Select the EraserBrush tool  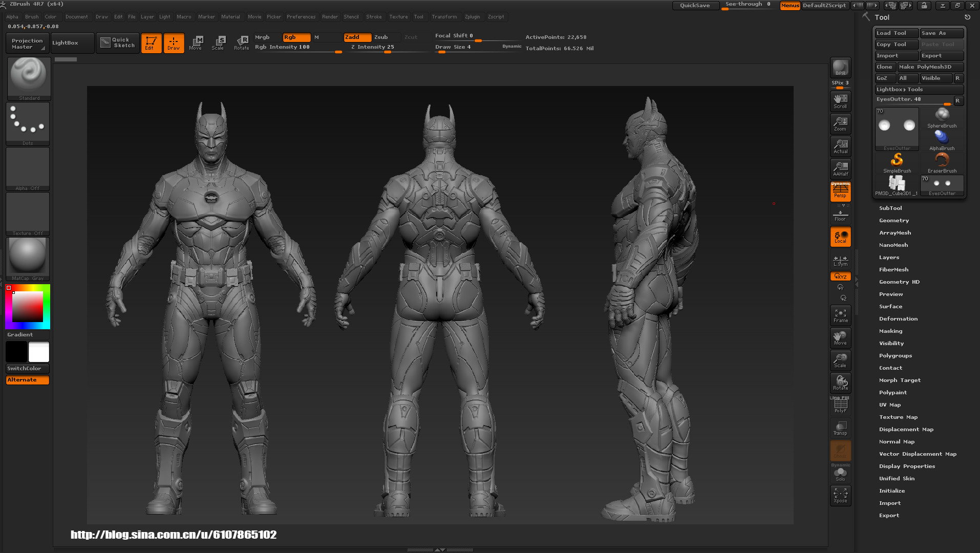click(942, 163)
